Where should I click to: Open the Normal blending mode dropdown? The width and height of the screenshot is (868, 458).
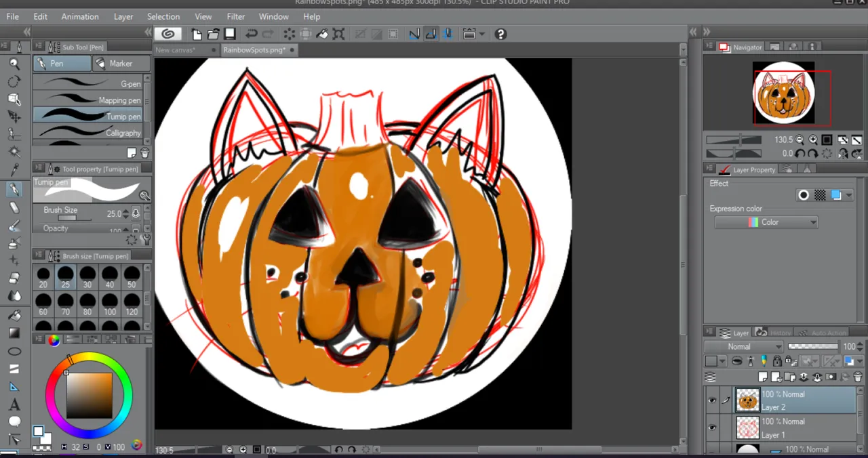[745, 346]
